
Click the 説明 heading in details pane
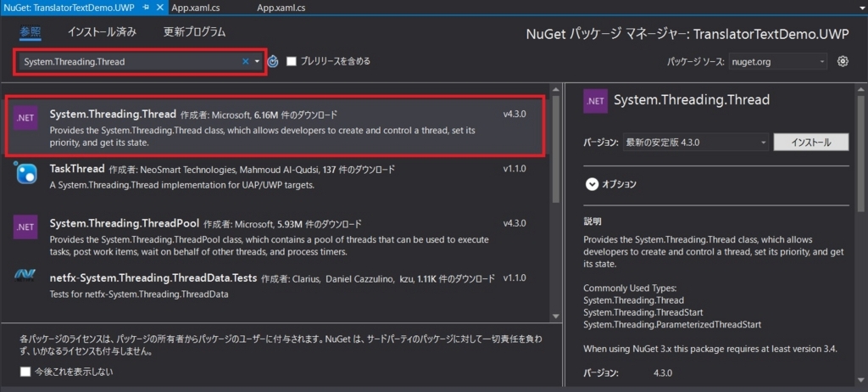[x=593, y=221]
